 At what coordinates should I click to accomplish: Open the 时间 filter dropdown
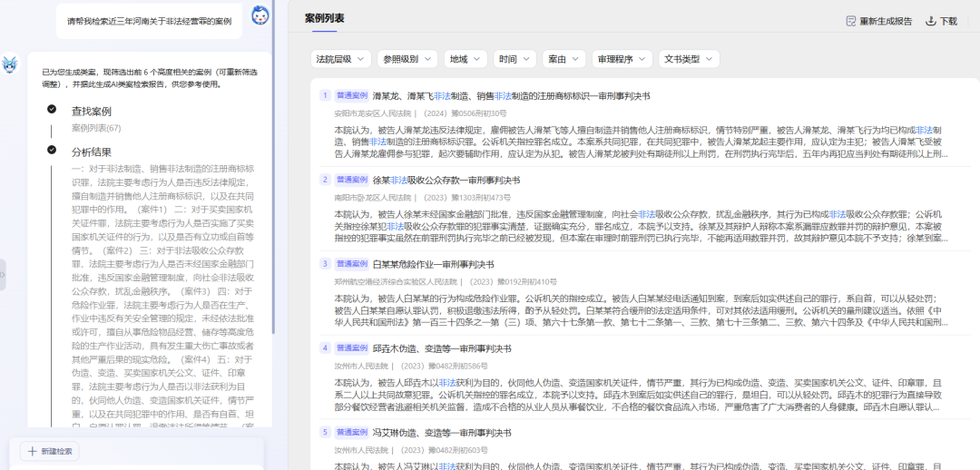(x=514, y=59)
